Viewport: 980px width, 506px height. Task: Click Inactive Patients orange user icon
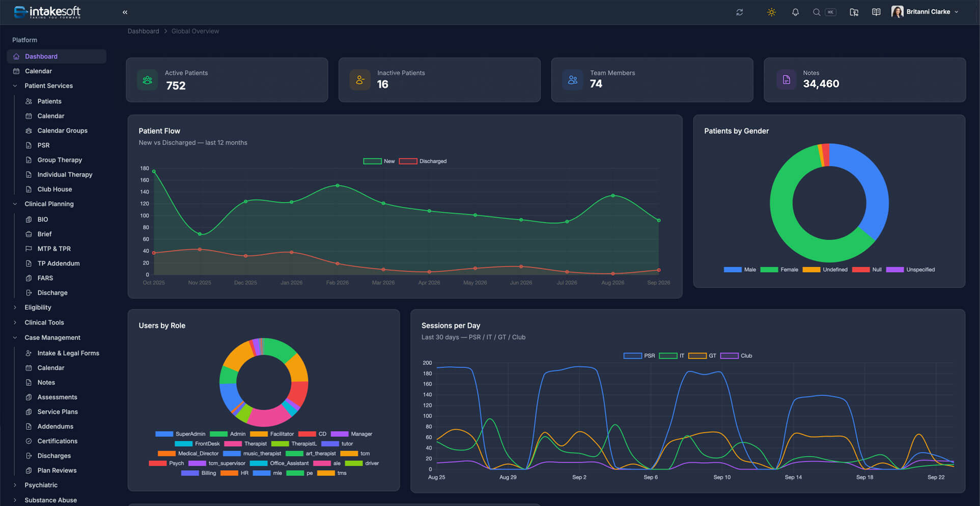[x=360, y=80]
